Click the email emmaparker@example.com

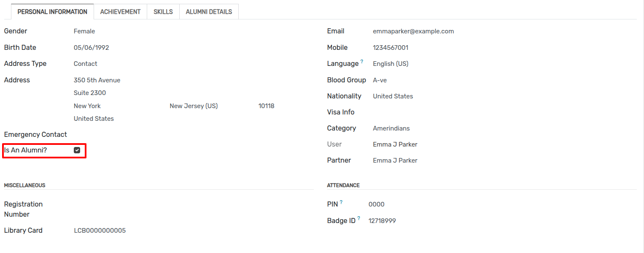click(413, 31)
